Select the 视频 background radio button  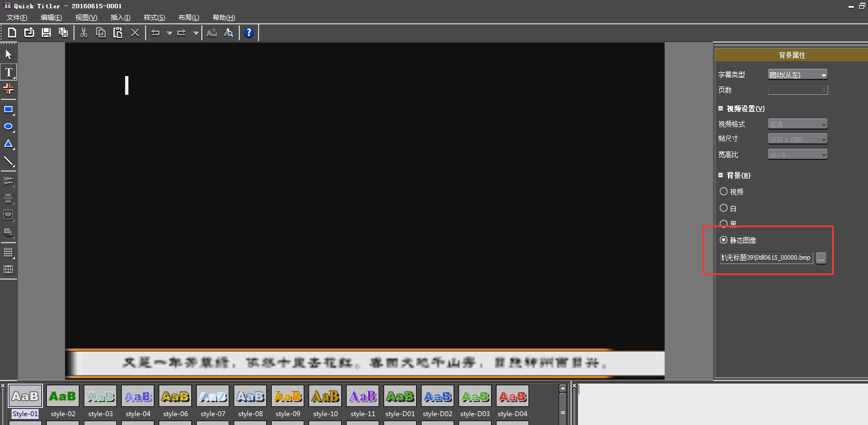pyautogui.click(x=724, y=191)
